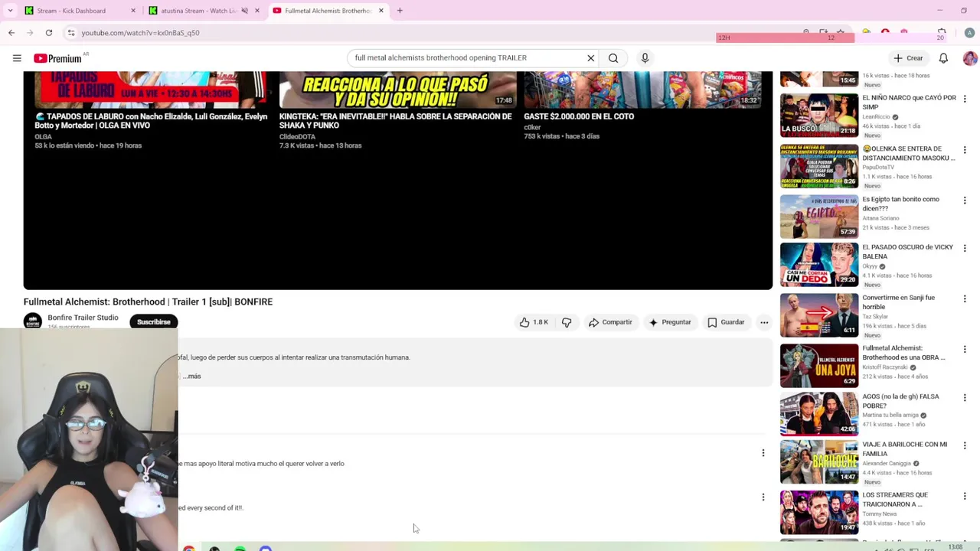Image resolution: width=980 pixels, height=551 pixels.
Task: Save video with Guardar button
Action: pos(726,322)
